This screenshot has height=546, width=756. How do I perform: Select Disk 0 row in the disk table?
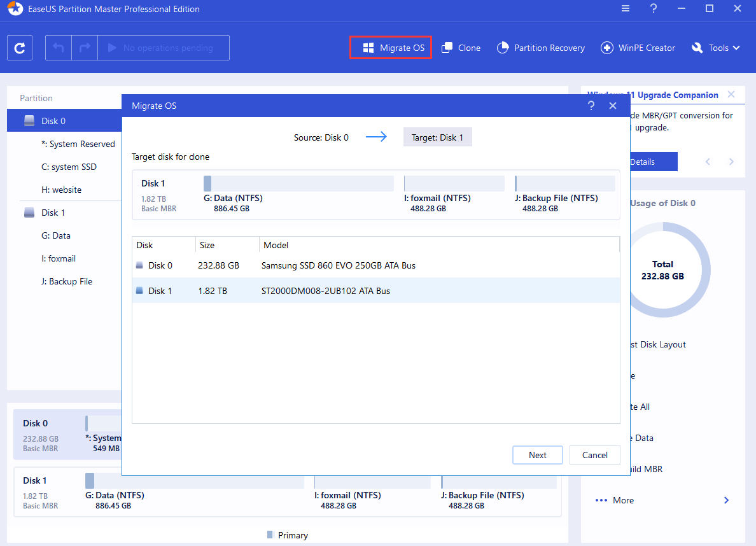coord(375,265)
